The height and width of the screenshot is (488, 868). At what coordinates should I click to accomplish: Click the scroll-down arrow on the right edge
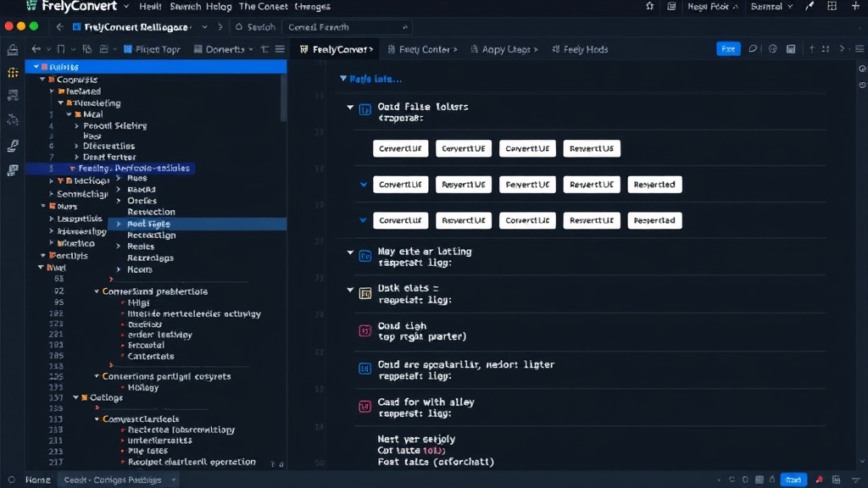[x=862, y=462]
